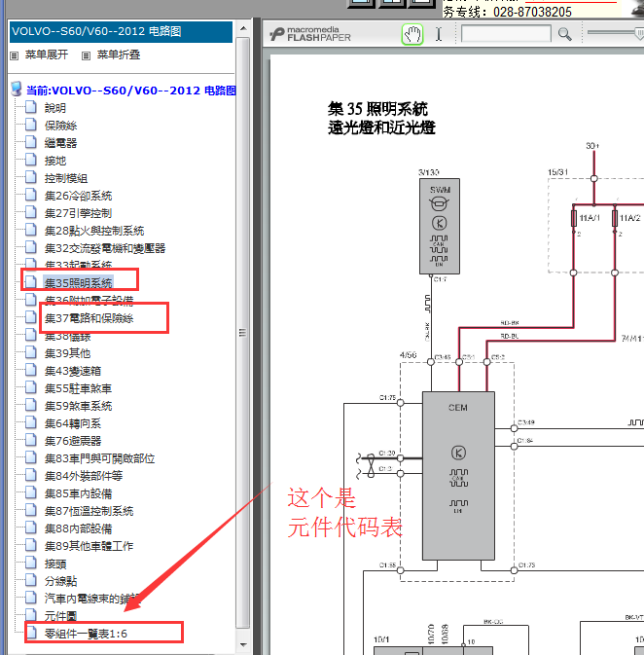The image size is (644, 655).
Task: Click 菜单折叠 to collapse the menu
Action: 119,55
